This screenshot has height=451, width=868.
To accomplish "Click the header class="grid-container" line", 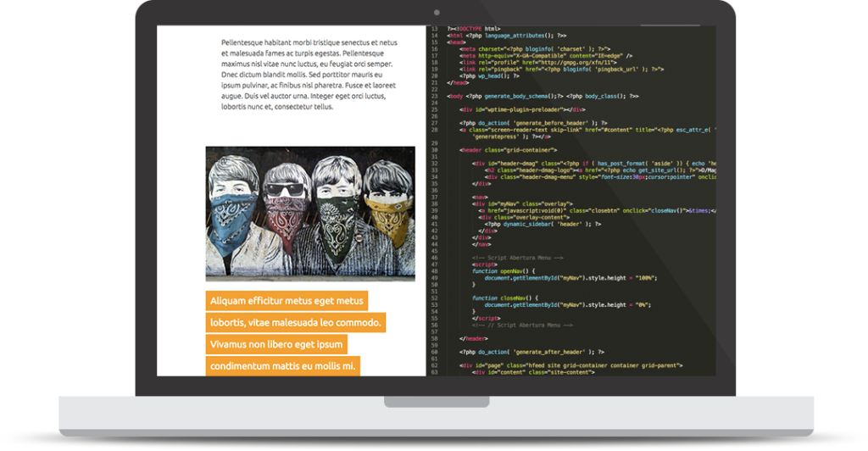I will coord(508,150).
